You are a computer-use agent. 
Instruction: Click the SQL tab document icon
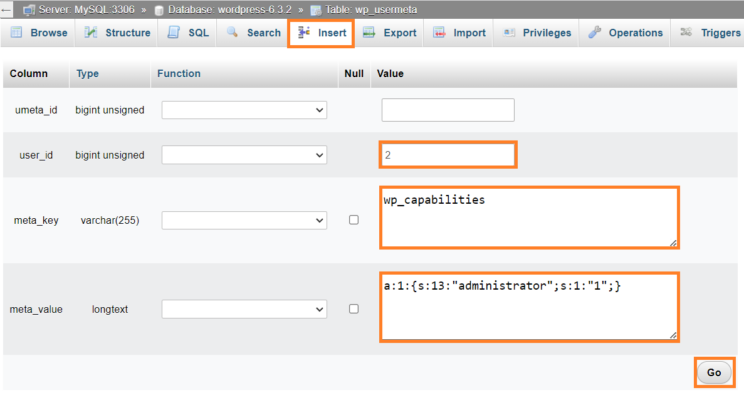[174, 32]
